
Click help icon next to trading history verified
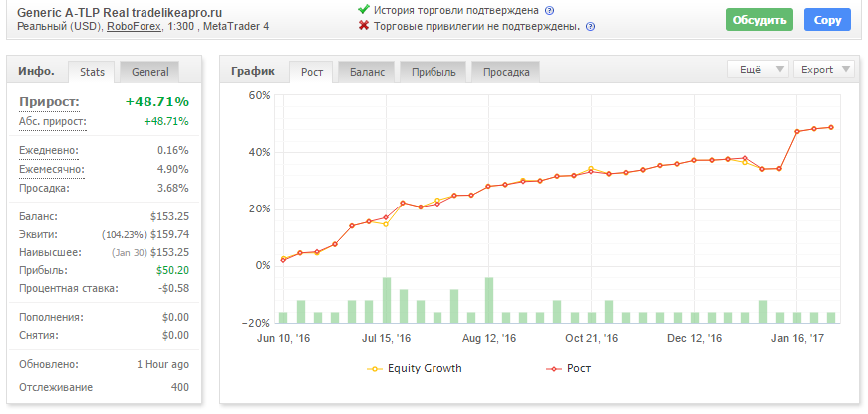[x=550, y=10]
